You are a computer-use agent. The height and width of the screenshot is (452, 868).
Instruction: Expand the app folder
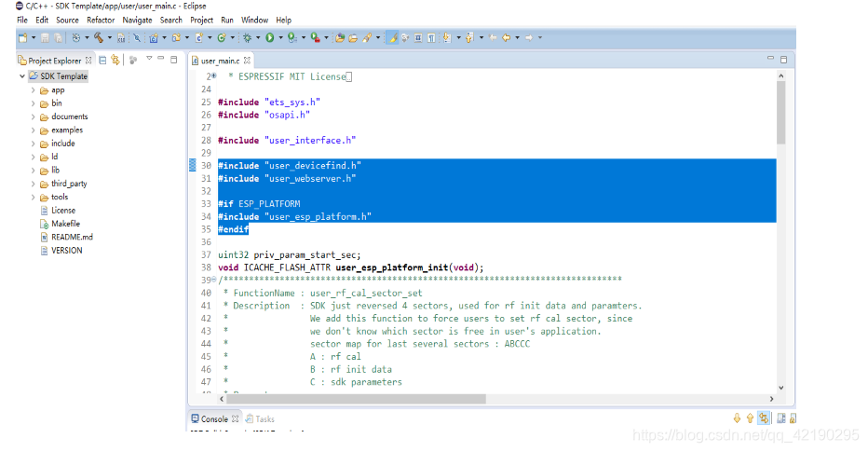tap(33, 89)
